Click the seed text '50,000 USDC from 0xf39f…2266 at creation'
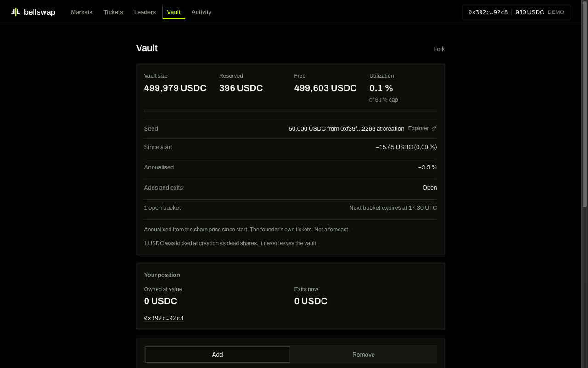This screenshot has height=368, width=588. pyautogui.click(x=346, y=129)
